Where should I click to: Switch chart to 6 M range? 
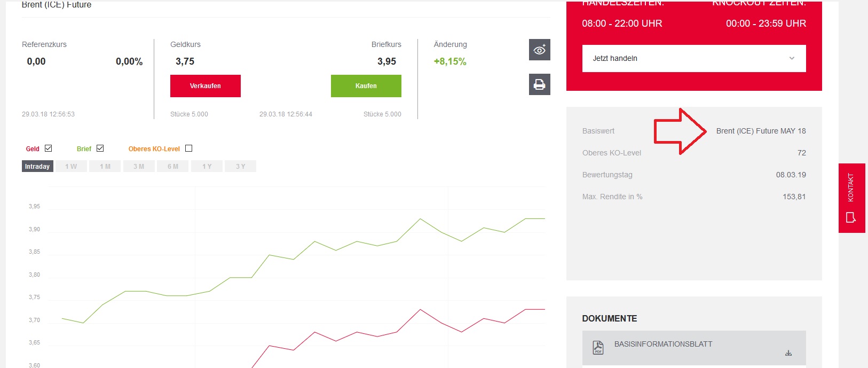click(x=173, y=167)
